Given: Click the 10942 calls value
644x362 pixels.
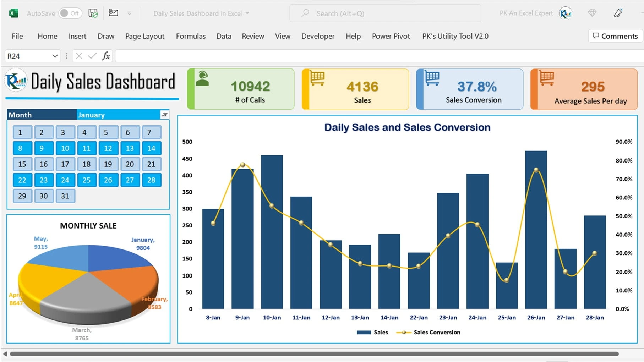Looking at the screenshot, I should 250,86.
